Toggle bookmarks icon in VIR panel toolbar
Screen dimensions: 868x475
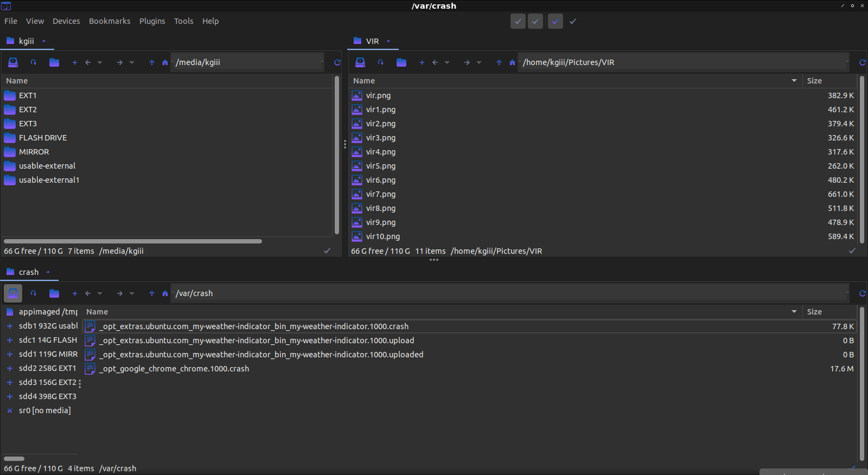[x=381, y=62]
